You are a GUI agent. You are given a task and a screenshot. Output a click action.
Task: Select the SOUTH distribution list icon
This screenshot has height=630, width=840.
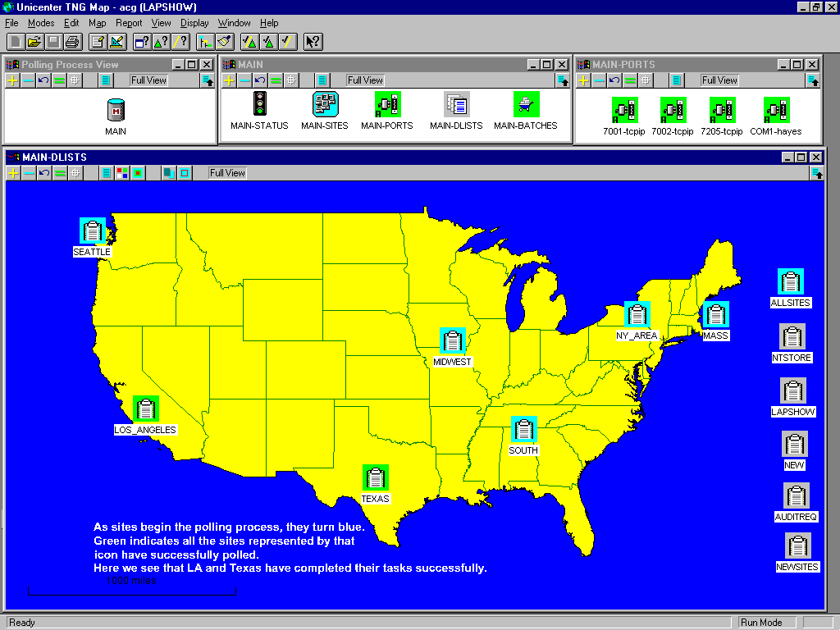point(524,429)
